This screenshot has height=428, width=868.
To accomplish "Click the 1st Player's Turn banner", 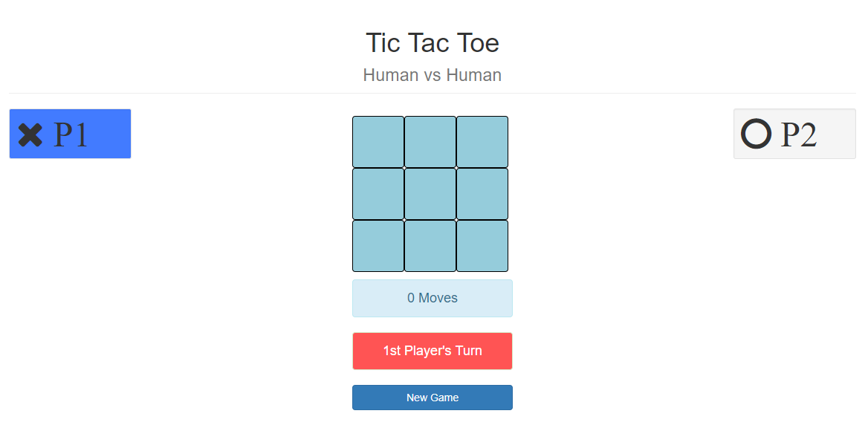I will pyautogui.click(x=433, y=351).
